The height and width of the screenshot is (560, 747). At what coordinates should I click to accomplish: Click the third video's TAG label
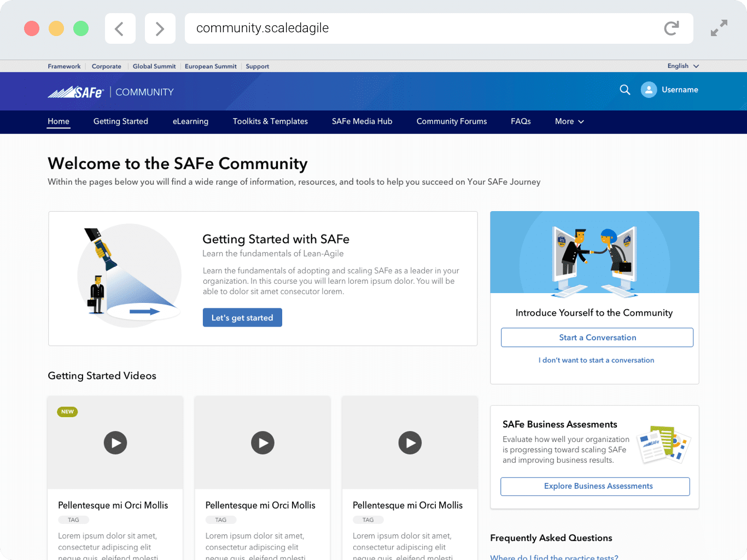tap(368, 520)
